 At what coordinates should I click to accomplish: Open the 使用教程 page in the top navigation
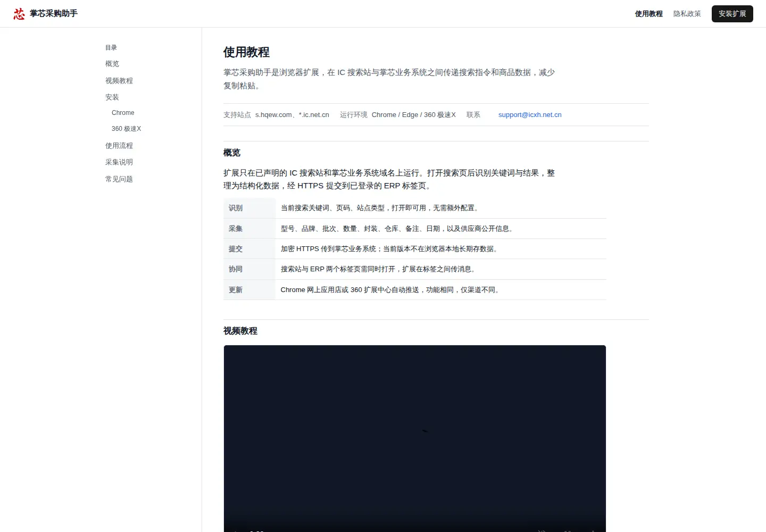(648, 14)
